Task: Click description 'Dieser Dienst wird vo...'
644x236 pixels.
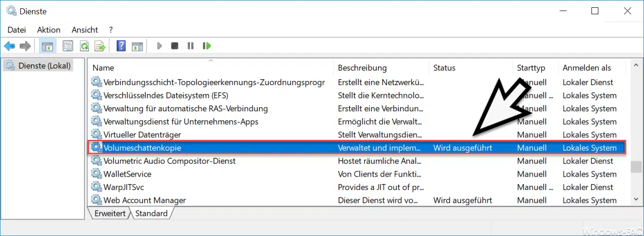Action: [x=379, y=200]
